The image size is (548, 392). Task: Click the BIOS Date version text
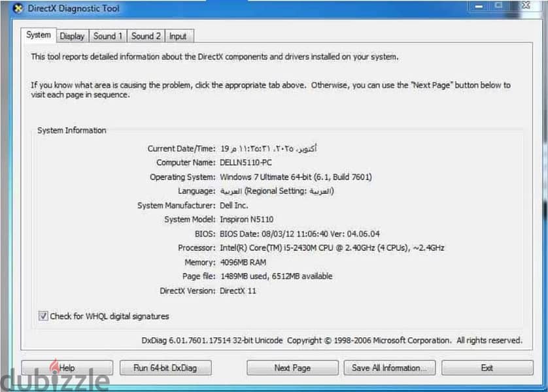click(x=300, y=234)
